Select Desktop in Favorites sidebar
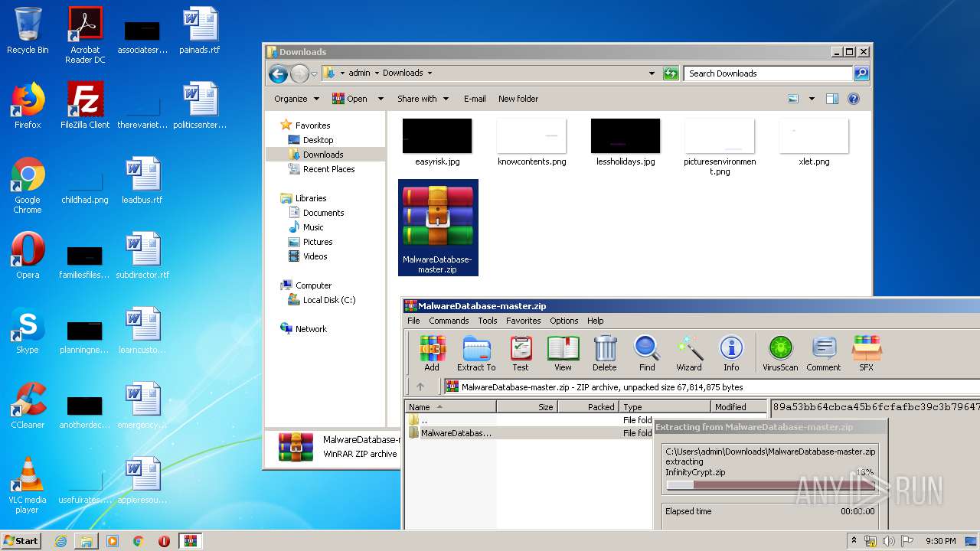The height and width of the screenshot is (551, 980). click(318, 140)
